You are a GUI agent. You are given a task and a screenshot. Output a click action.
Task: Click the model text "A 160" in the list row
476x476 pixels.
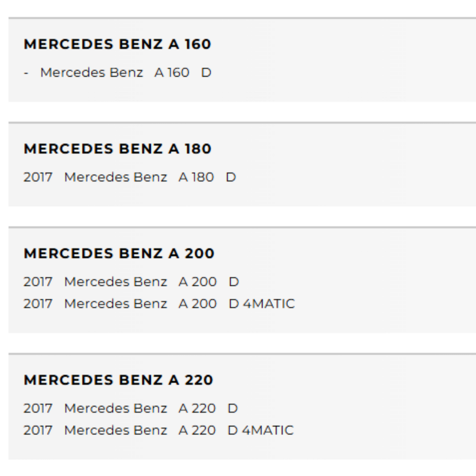click(172, 72)
